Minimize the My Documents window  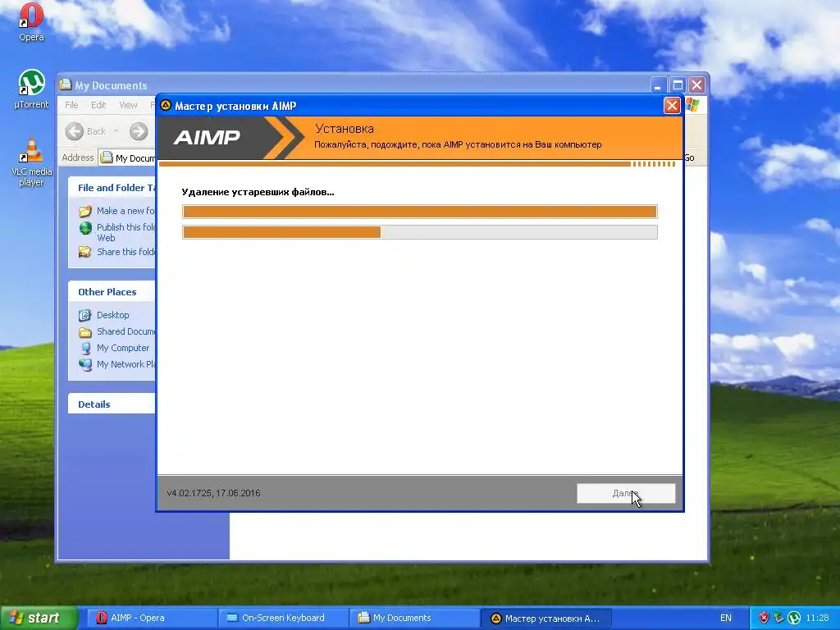(659, 85)
